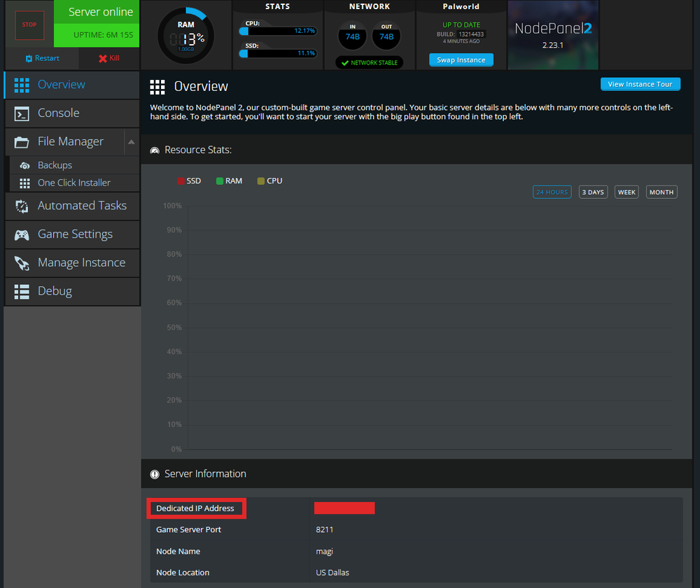Select the Game Settings gamepad icon
This screenshot has height=588, width=700.
21,234
